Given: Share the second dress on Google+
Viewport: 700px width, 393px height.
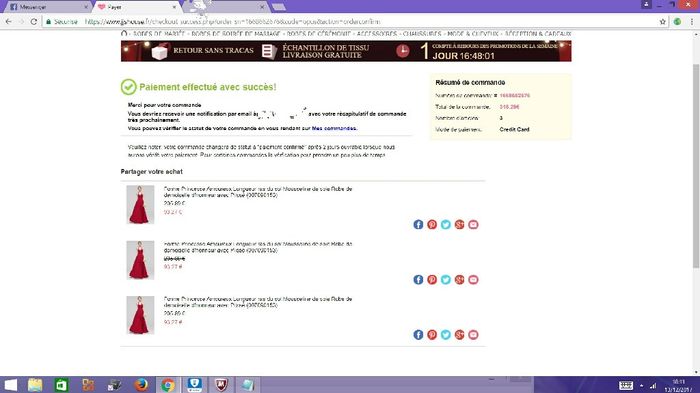Looking at the screenshot, I should click(459, 280).
